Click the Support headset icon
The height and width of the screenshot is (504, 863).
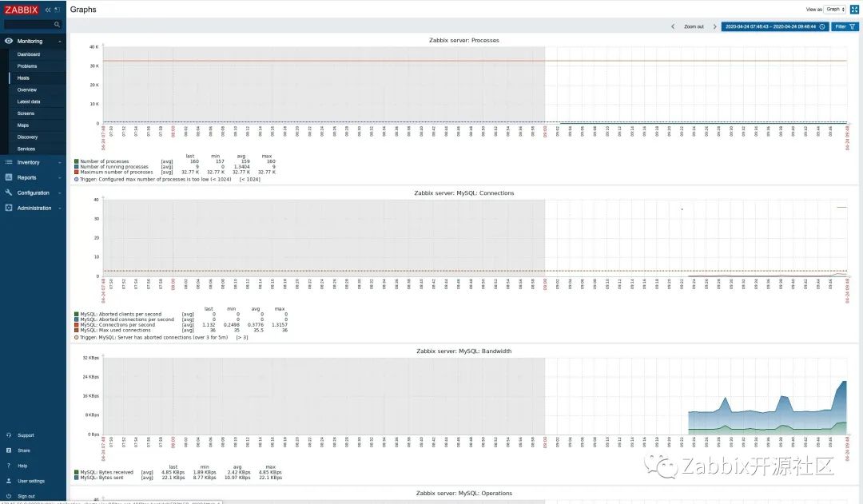[9, 435]
